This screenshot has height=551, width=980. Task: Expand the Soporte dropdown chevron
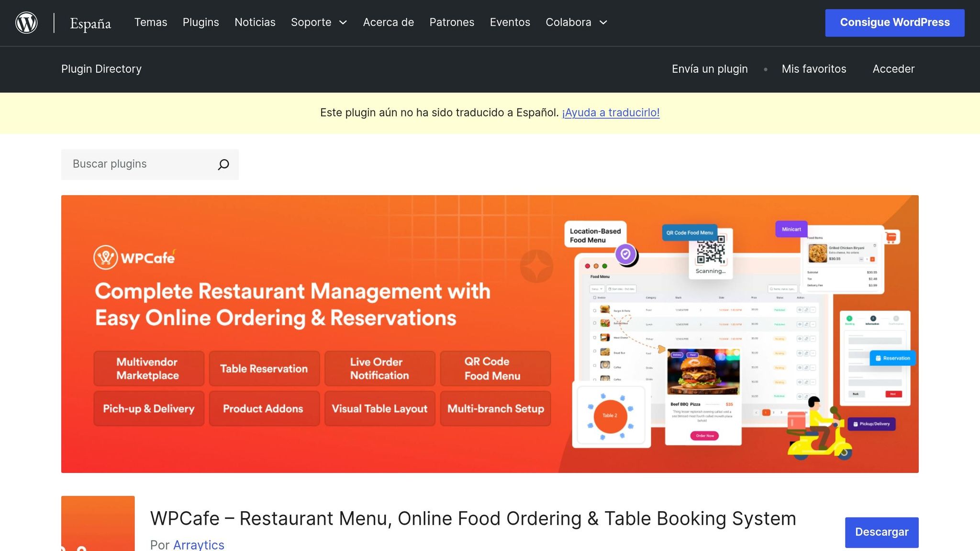tap(343, 22)
